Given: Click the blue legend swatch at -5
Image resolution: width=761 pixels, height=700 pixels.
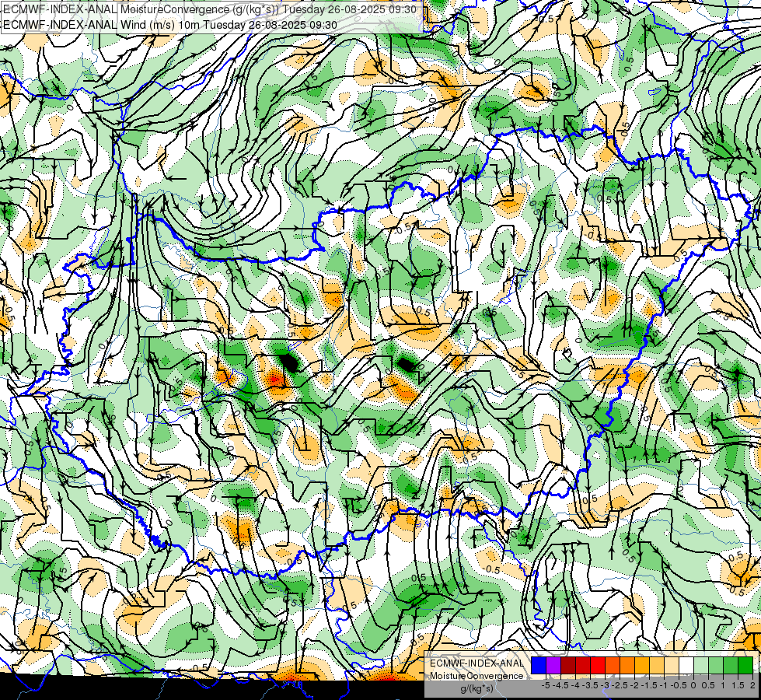Looking at the screenshot, I should pos(539,666).
